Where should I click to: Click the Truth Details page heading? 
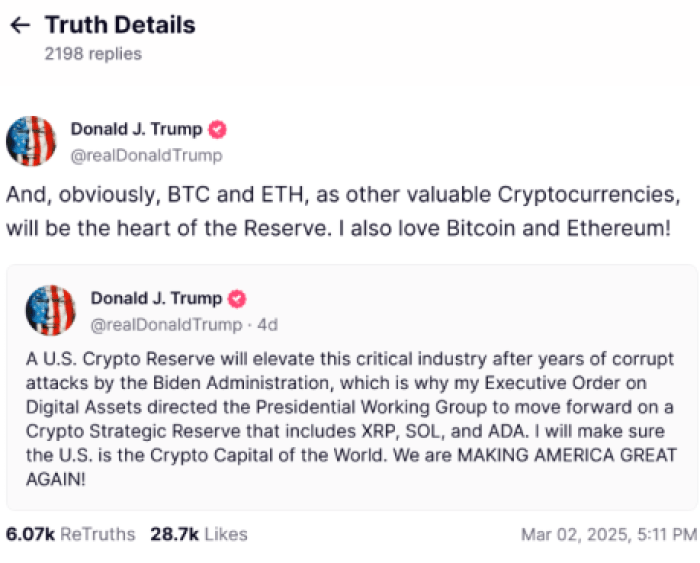point(120,25)
